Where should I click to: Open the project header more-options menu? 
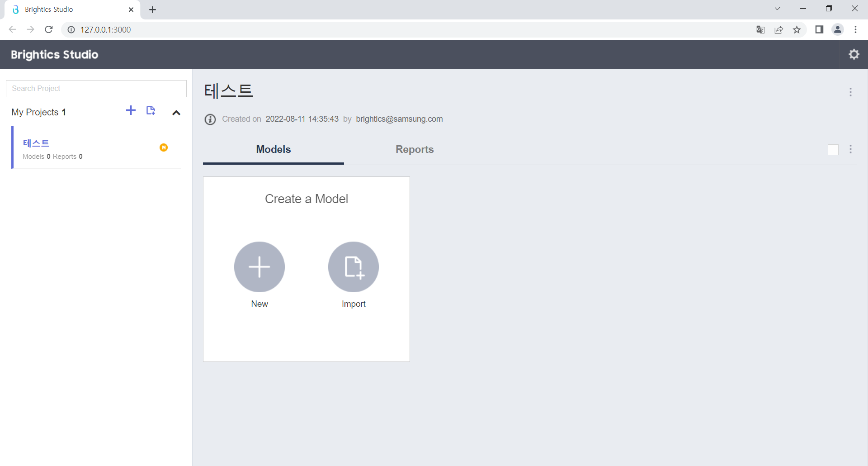(850, 92)
